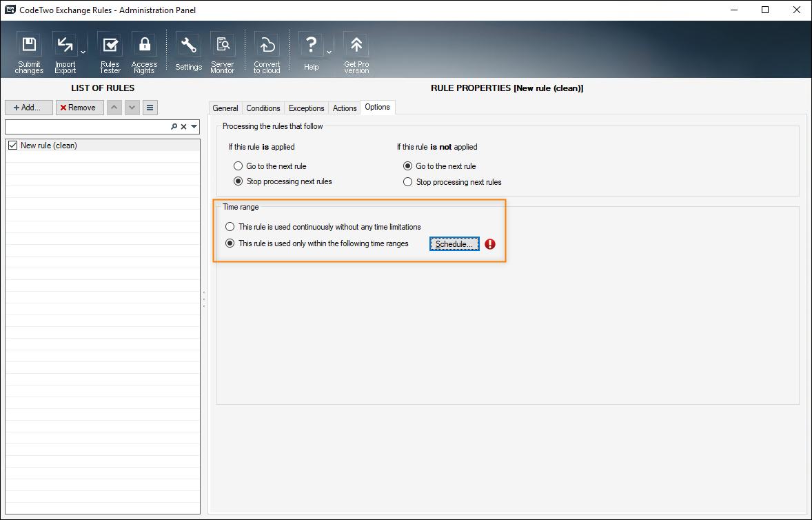Select the Options tab
This screenshot has height=520, width=812.
(x=377, y=107)
